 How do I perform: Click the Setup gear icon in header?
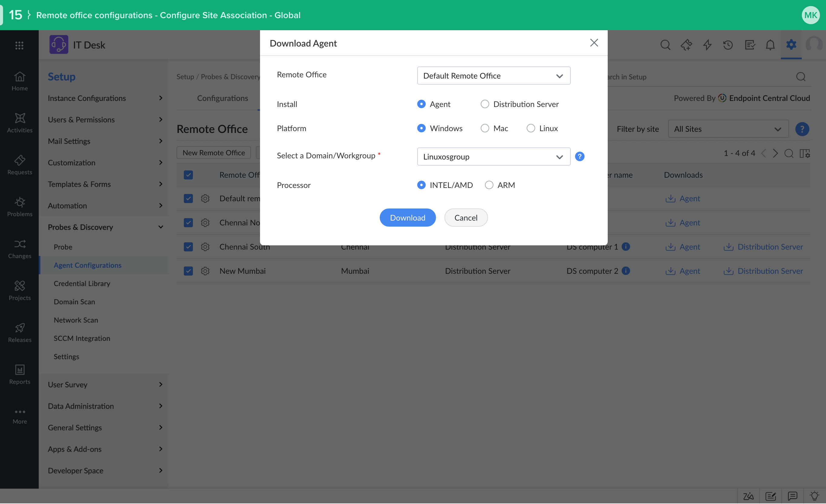[791, 44]
